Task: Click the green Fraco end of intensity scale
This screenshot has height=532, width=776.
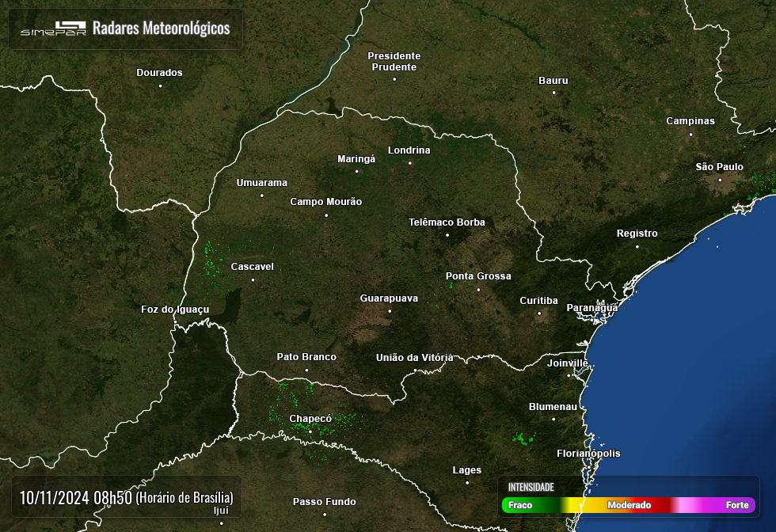Action: click(520, 505)
